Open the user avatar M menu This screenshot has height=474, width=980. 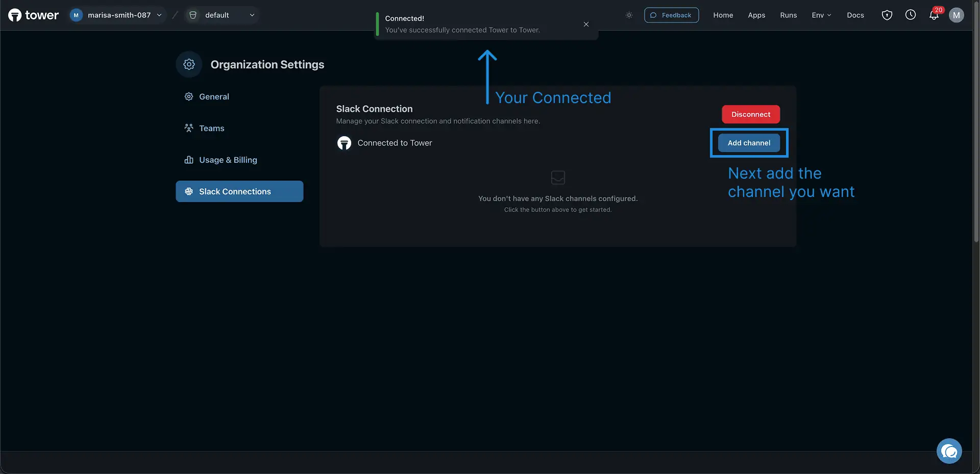tap(957, 15)
